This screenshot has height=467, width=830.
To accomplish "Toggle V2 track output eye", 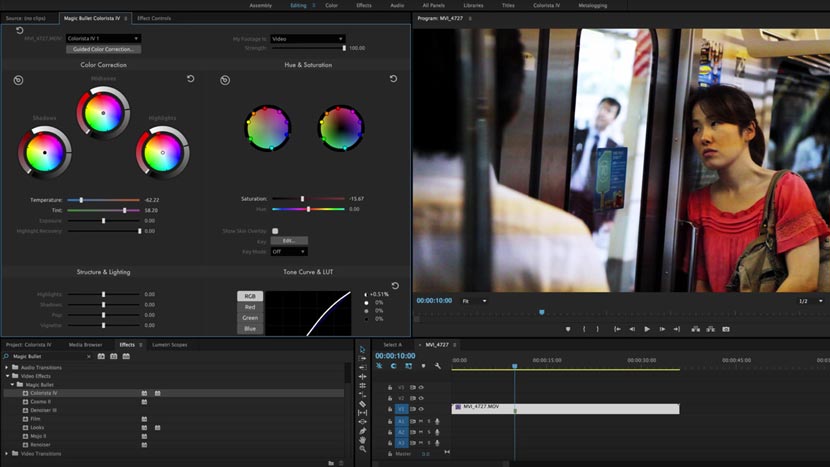I will pyautogui.click(x=421, y=398).
